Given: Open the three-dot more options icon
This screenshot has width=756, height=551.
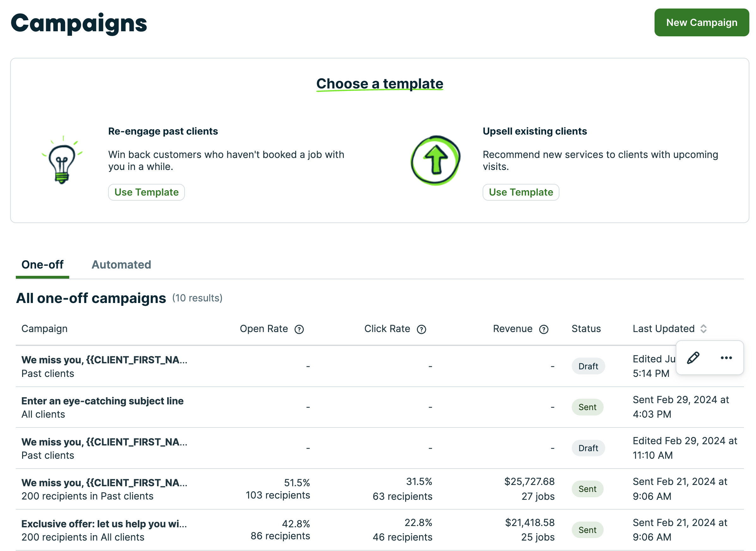Looking at the screenshot, I should pos(726,358).
